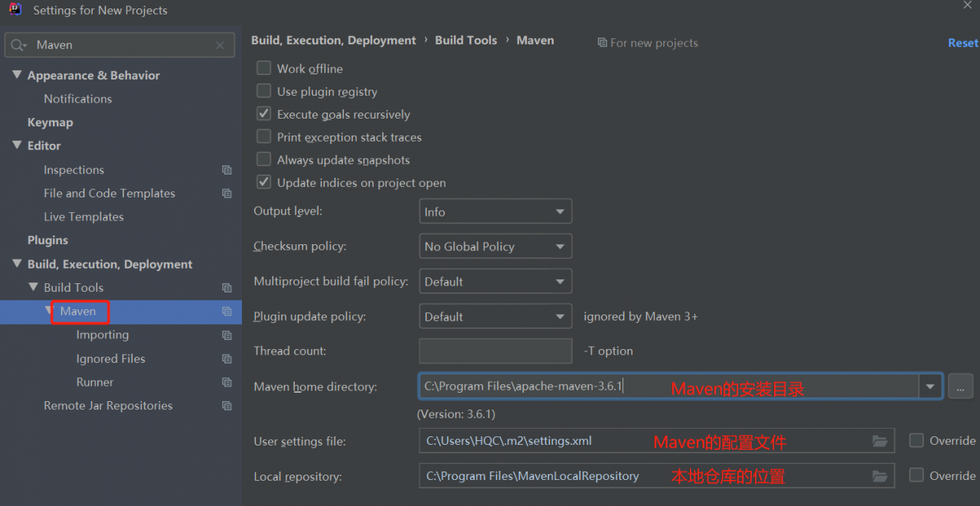Tick Override for Local repository
This screenshot has width=980, height=506.
[916, 475]
